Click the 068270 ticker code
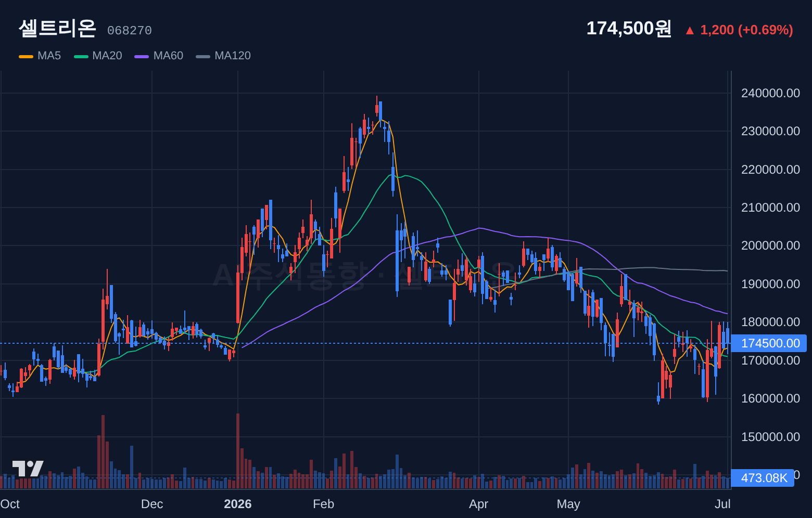Viewport: 812px width, 518px height. (130, 31)
